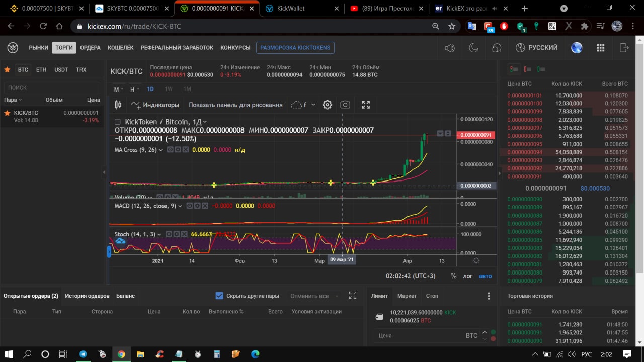Select the 1W chart interval
This screenshot has height=362, width=644.
pos(169,89)
